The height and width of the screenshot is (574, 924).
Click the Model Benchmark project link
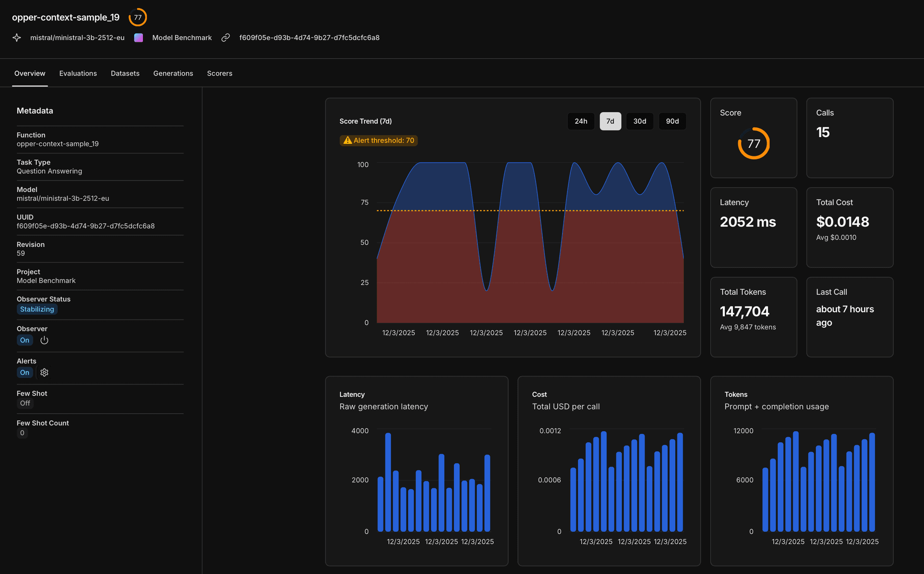coord(182,38)
